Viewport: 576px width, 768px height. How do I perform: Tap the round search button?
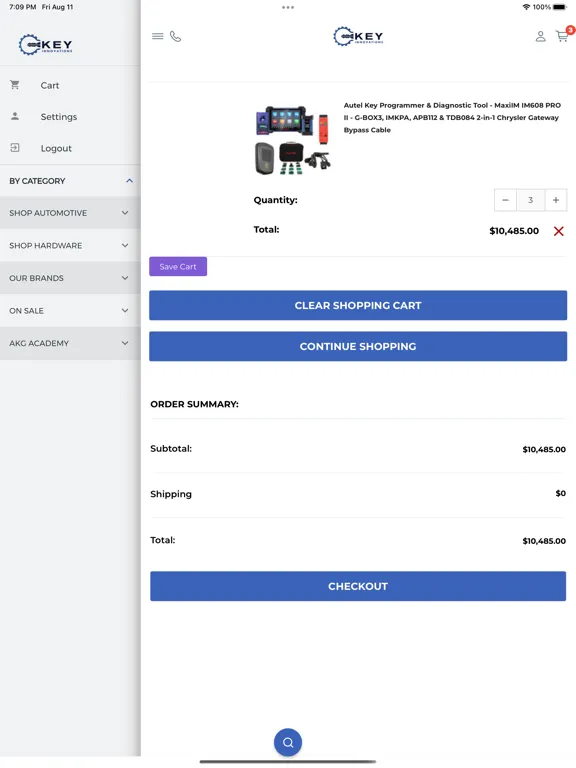[x=288, y=743]
